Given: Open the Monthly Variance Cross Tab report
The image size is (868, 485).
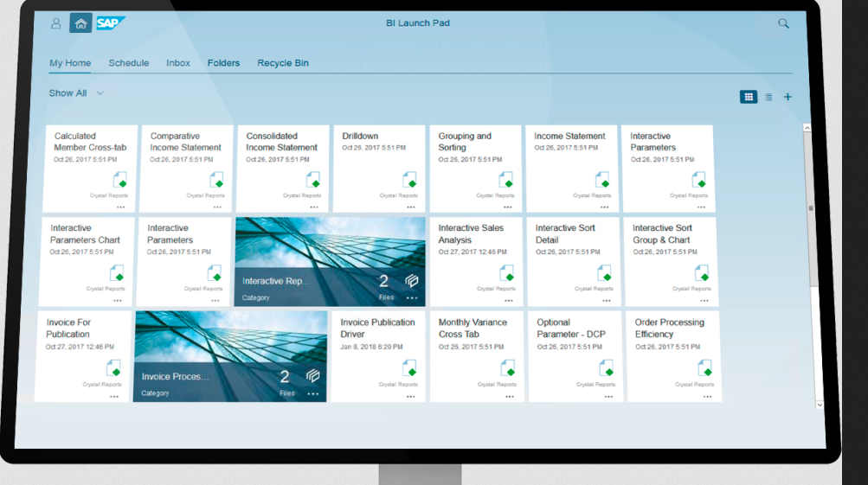Looking at the screenshot, I should point(470,328).
